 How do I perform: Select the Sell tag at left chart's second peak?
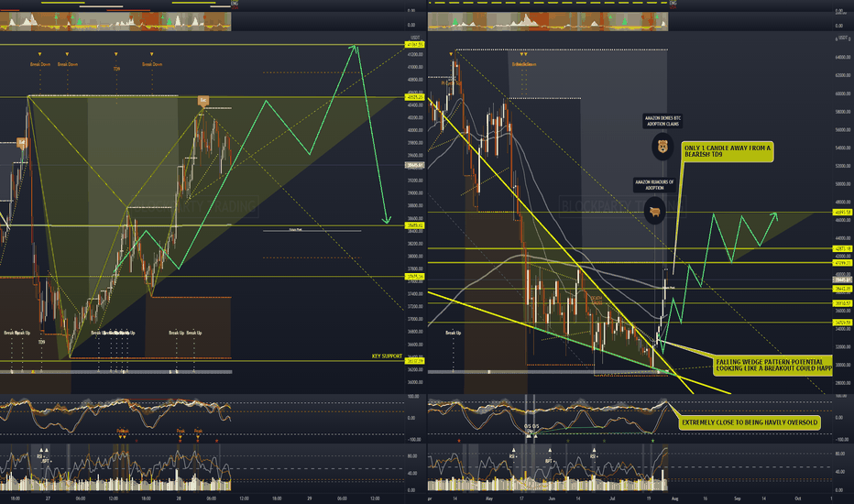point(203,100)
